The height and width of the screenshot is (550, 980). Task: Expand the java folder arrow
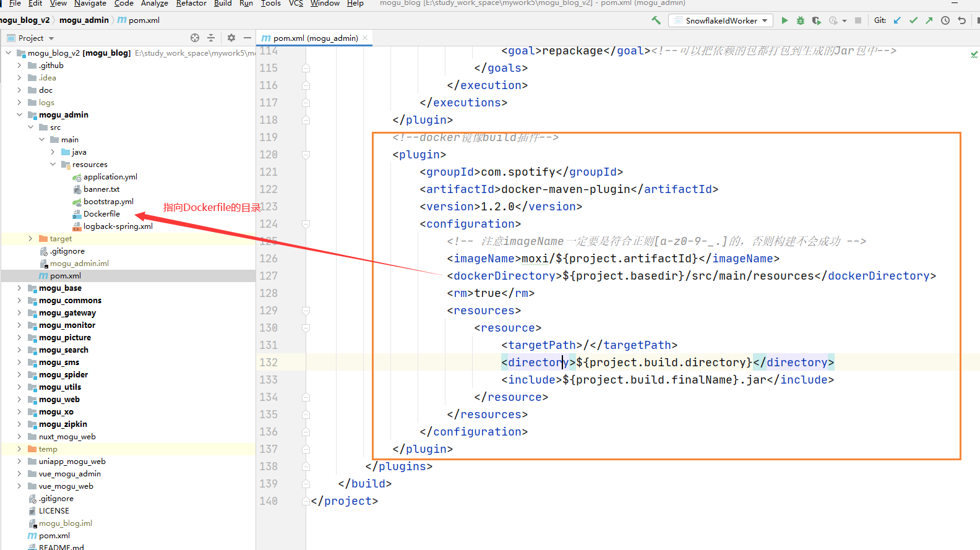tap(53, 152)
